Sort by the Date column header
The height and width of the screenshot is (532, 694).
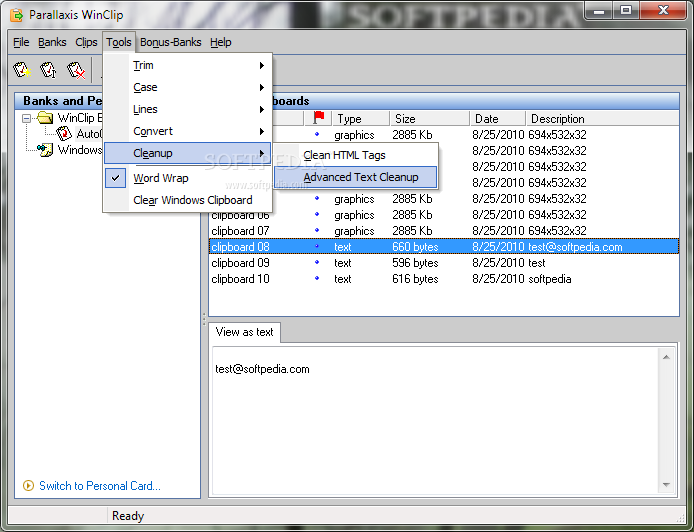pyautogui.click(x=497, y=119)
